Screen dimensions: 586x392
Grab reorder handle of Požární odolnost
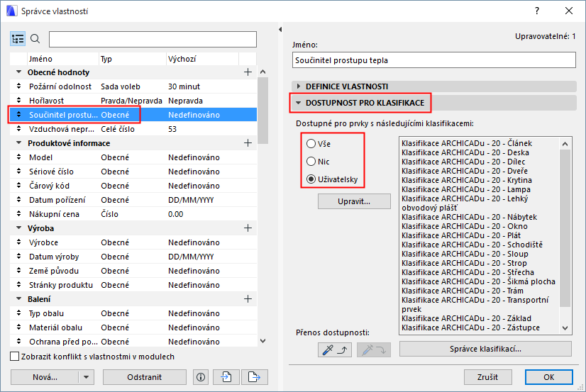click(18, 86)
